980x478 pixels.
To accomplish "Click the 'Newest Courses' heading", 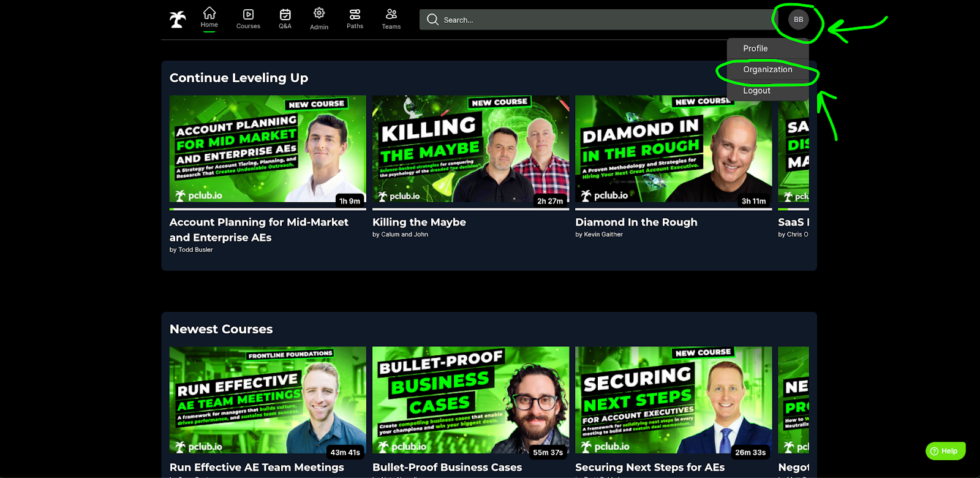I will pos(221,329).
